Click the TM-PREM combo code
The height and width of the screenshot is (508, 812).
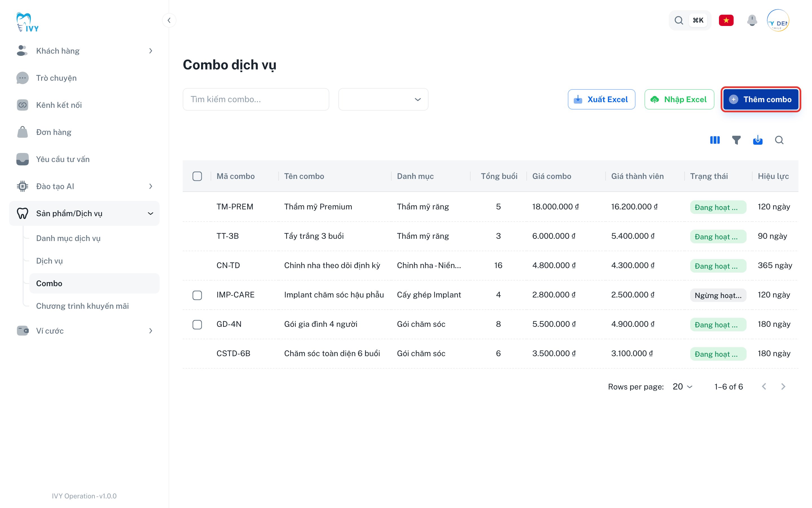coord(235,207)
